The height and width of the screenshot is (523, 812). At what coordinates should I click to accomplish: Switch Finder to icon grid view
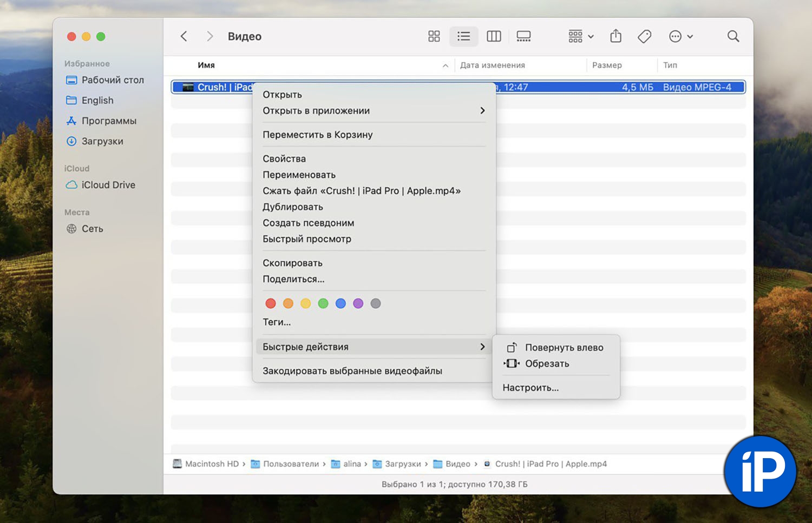click(x=434, y=36)
